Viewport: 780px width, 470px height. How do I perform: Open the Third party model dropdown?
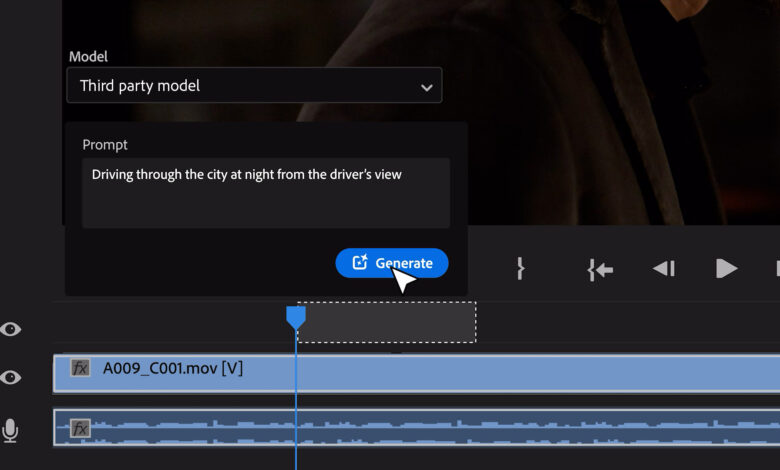click(x=254, y=86)
